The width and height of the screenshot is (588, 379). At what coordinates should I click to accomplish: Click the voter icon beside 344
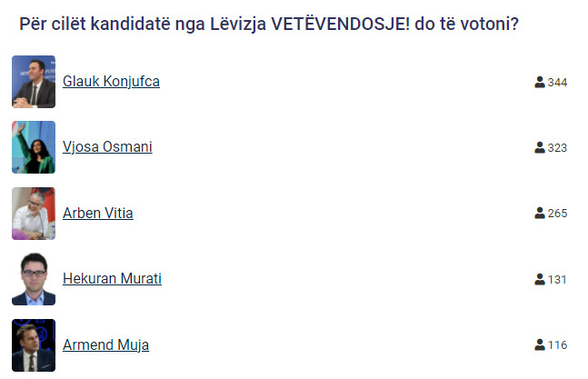point(540,82)
